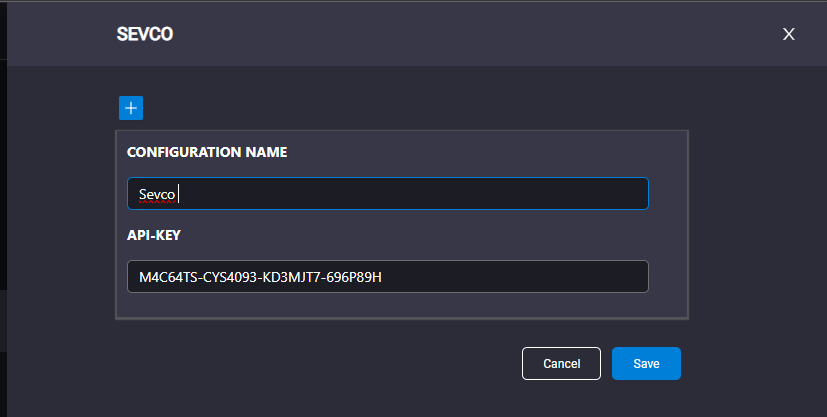
Task: Click the dialog header bar beside SEVCO title
Action: (x=475, y=34)
